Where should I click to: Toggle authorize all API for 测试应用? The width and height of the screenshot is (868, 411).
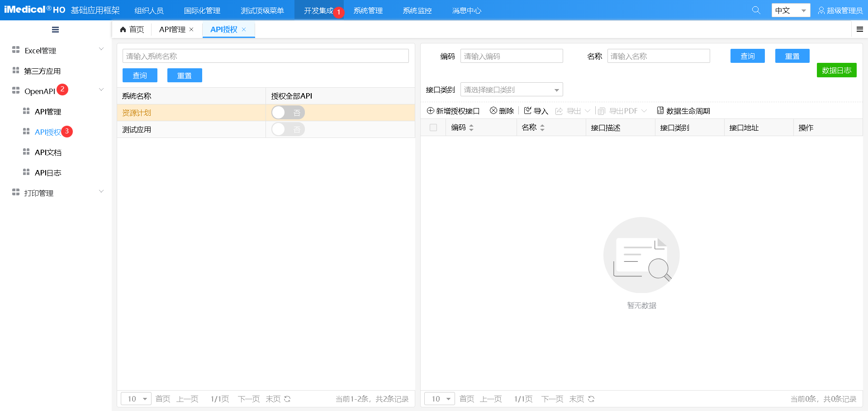288,129
